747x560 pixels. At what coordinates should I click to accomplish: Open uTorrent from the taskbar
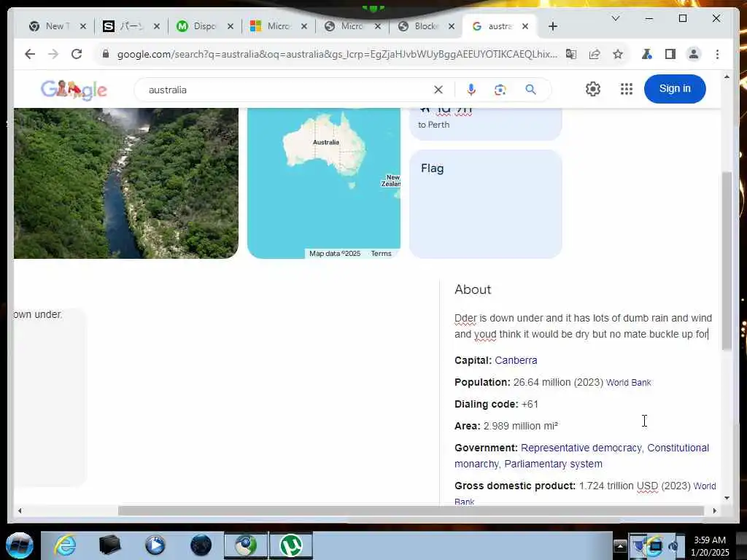tap(290, 545)
